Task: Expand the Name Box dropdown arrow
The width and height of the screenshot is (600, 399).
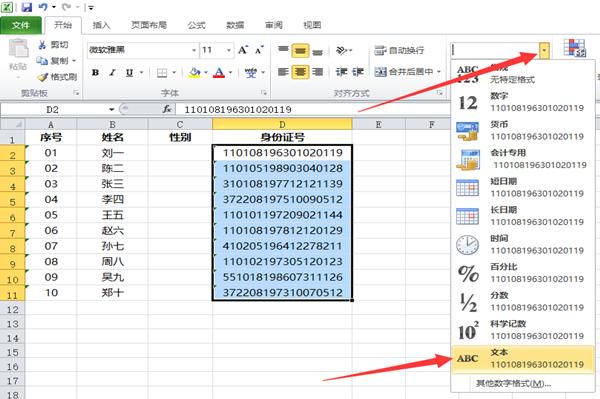Action: [x=111, y=109]
